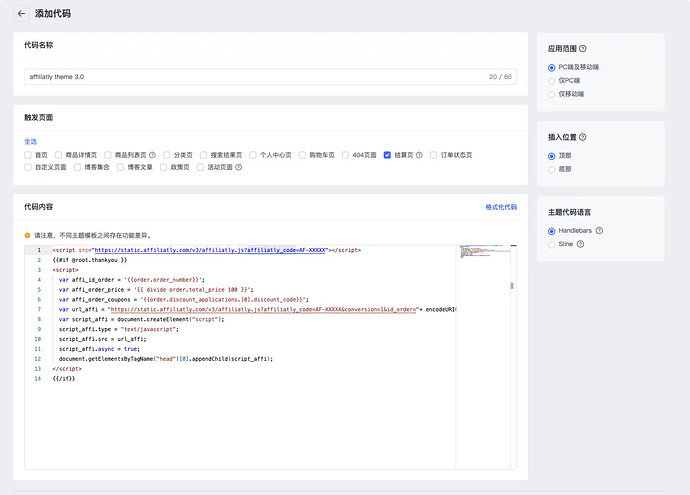Open help icon next to 应用范围

[583, 48]
